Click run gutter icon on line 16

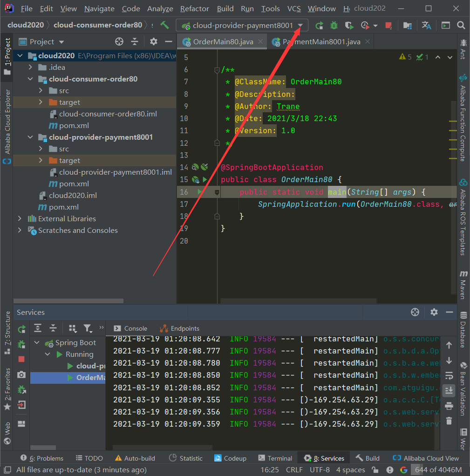coord(199,192)
